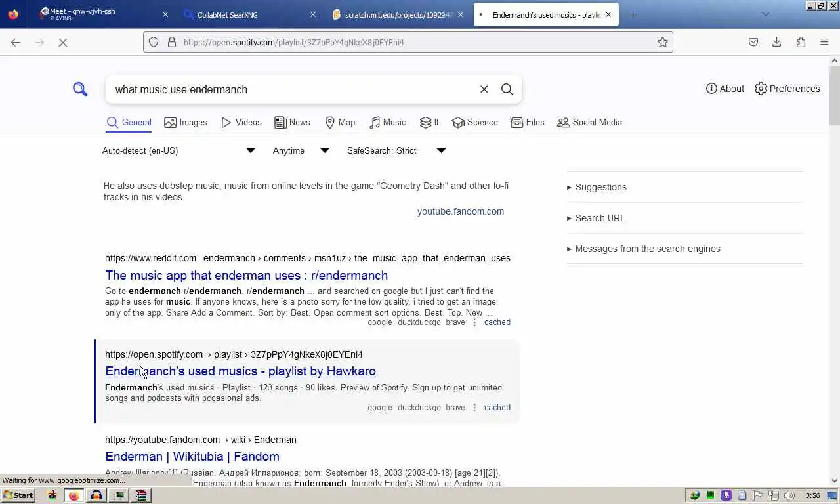Open the About page
840x504 pixels.
(725, 89)
